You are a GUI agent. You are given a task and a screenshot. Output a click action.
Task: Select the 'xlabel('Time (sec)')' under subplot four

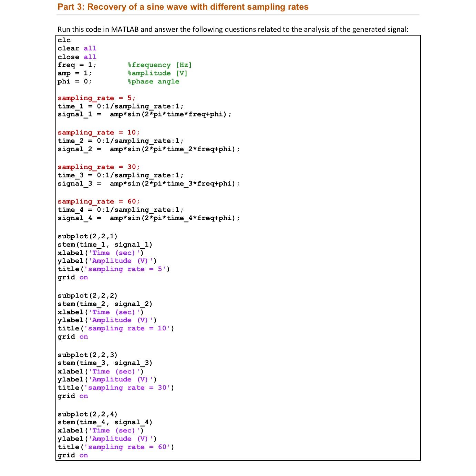[x=100, y=430]
